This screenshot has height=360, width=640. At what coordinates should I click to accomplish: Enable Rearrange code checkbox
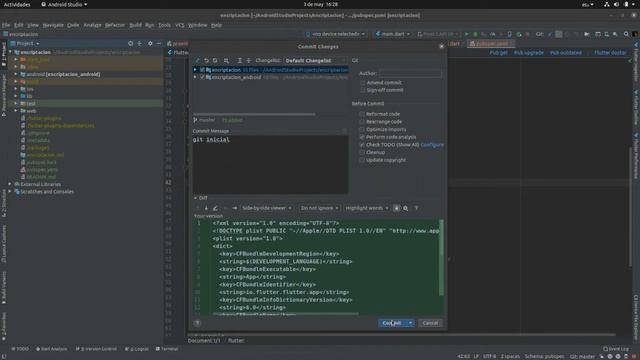tap(362, 122)
